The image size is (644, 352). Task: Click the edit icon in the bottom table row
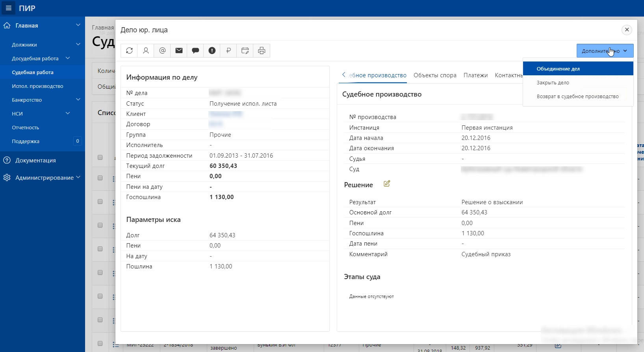tap(558, 346)
